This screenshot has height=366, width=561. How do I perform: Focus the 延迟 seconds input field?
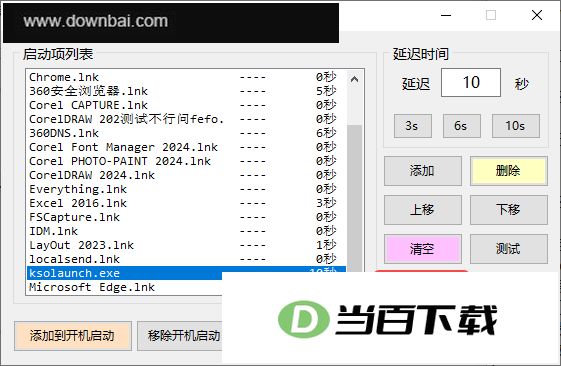[471, 83]
